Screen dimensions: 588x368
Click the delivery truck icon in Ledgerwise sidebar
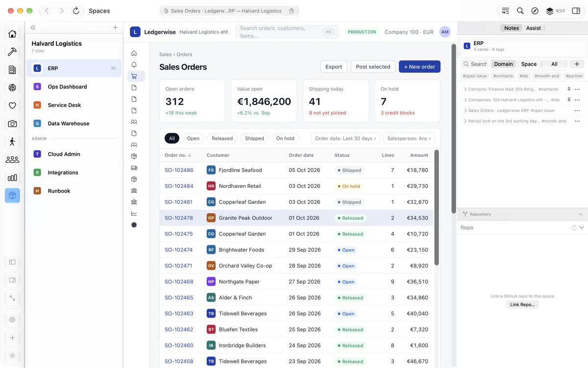(134, 168)
